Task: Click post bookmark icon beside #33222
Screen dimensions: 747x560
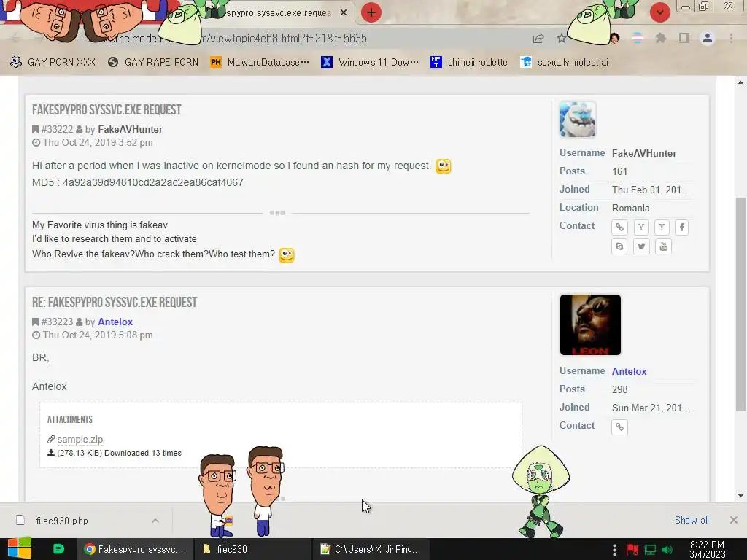Action: pyautogui.click(x=35, y=130)
